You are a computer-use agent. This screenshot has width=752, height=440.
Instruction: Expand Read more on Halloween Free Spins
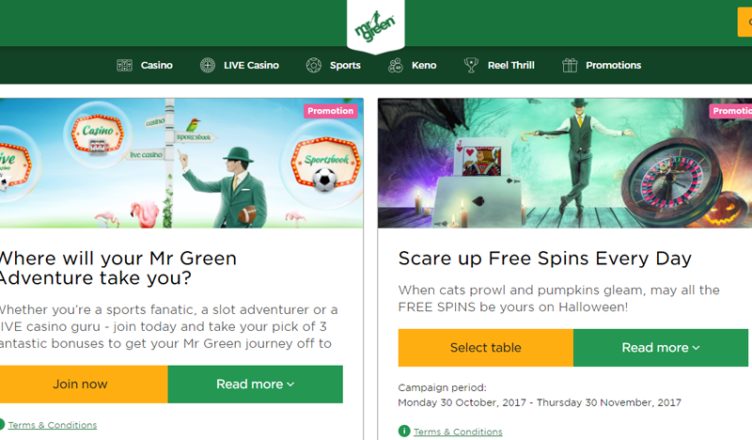660,348
